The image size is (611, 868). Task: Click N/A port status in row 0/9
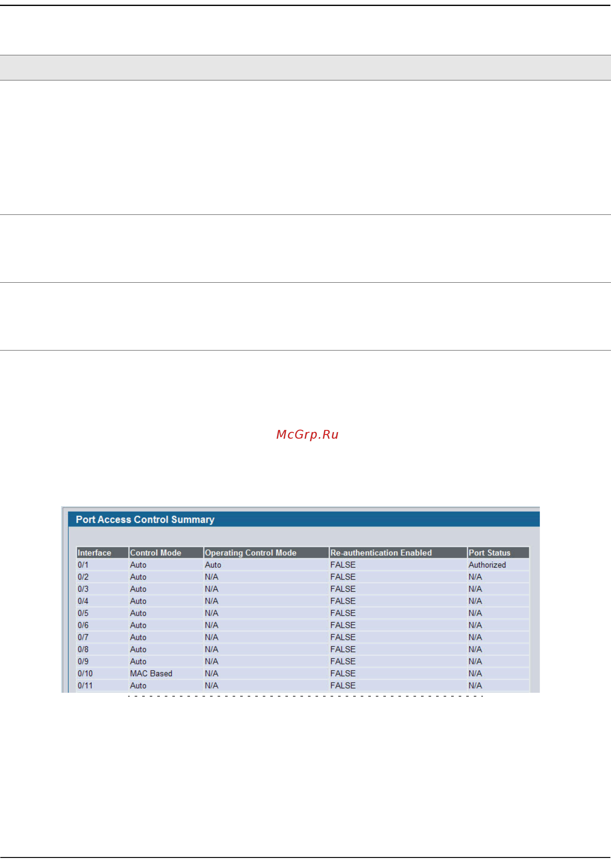475,661
